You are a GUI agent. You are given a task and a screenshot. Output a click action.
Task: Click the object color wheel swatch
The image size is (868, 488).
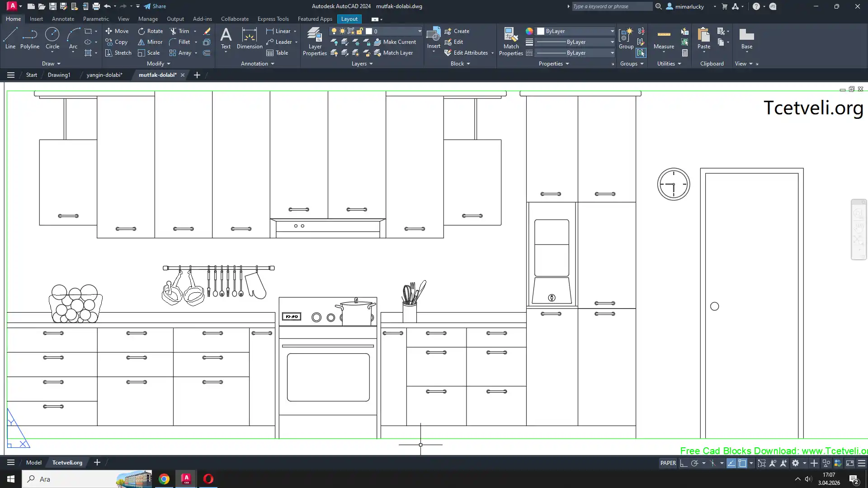(x=529, y=31)
